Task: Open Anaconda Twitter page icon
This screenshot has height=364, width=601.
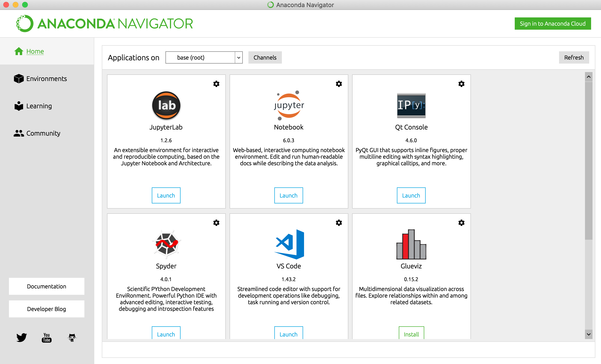Action: [x=21, y=337]
